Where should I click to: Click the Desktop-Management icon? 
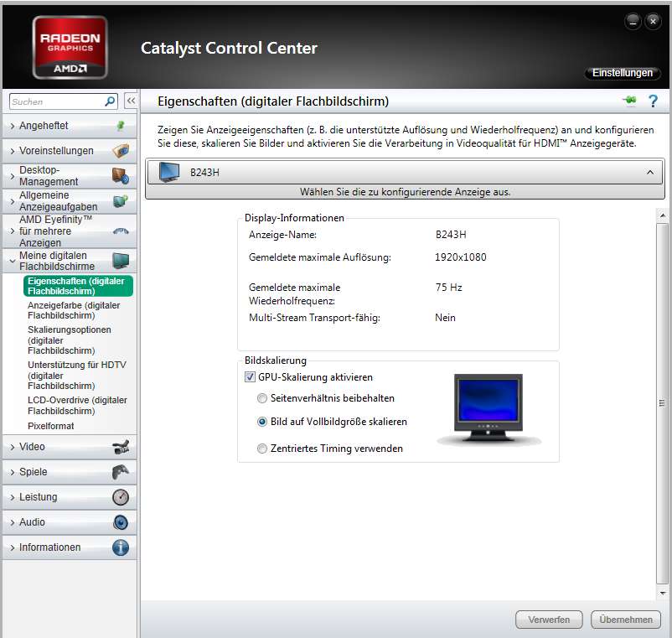pos(121,176)
